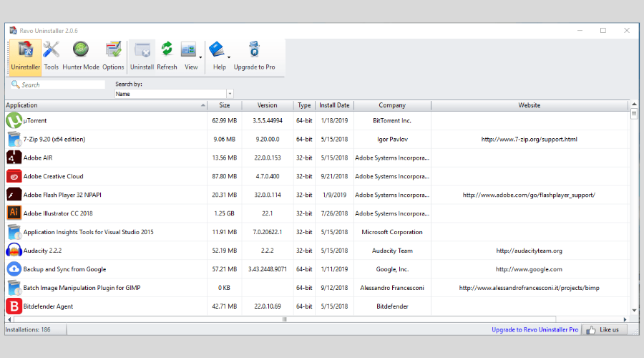Sort by the Website column header
The height and width of the screenshot is (358, 644).
[x=530, y=105]
